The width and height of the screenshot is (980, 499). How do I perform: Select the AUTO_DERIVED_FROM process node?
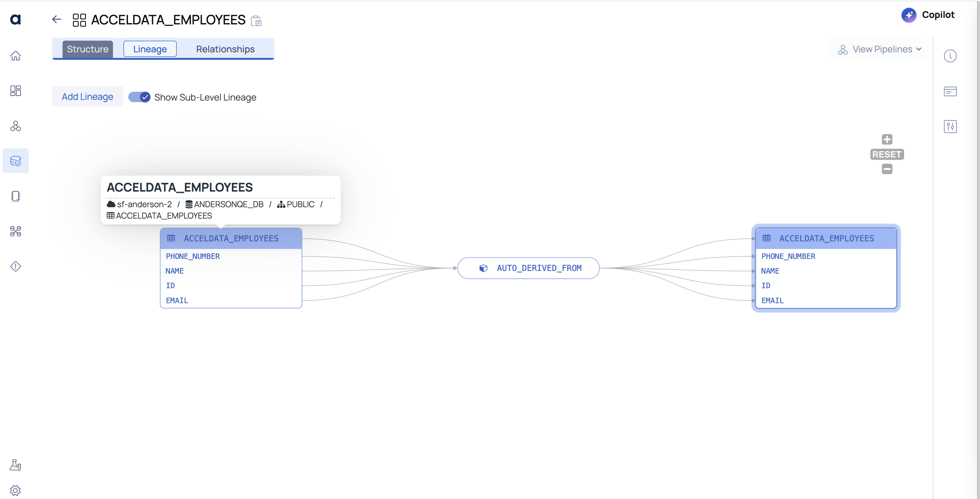click(528, 268)
